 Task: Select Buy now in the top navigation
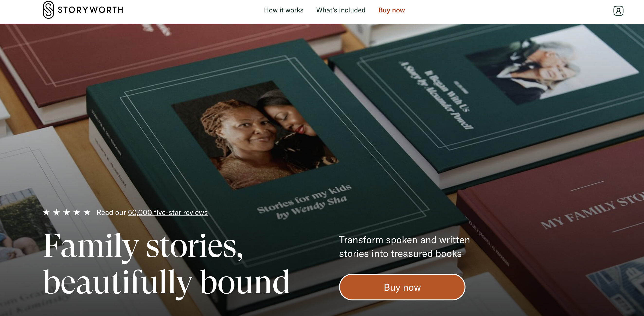tap(391, 10)
